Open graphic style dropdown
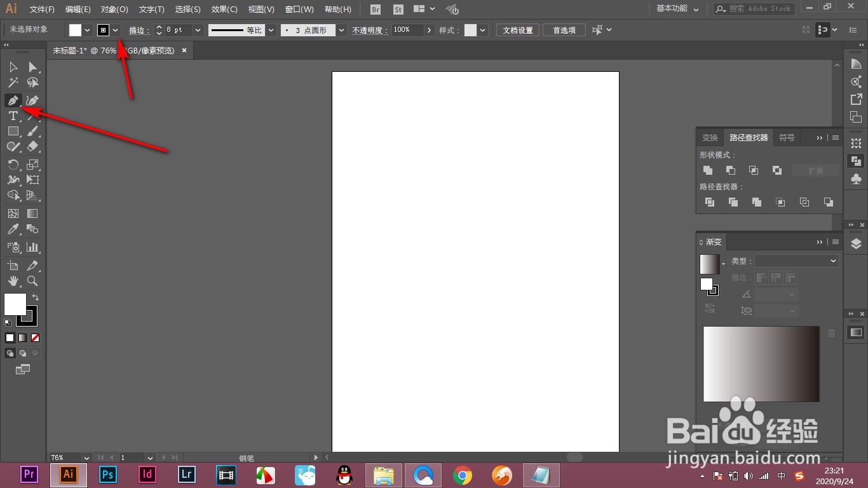The image size is (868, 488). point(483,30)
